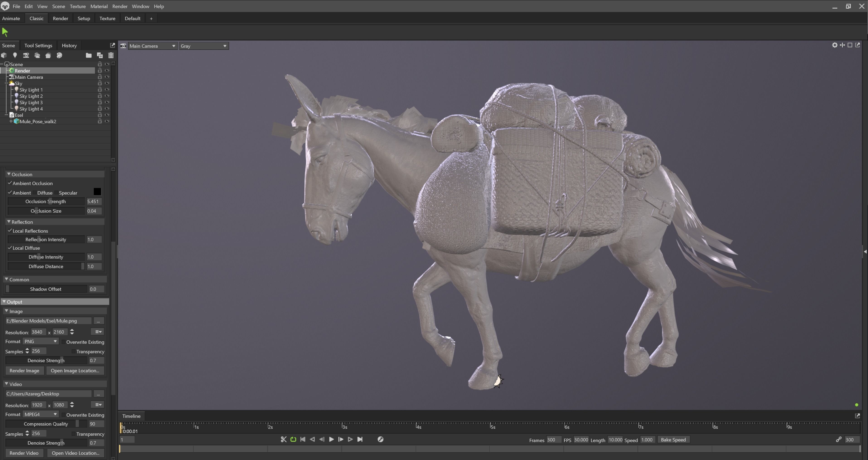This screenshot has height=460, width=868.
Task: Hide the Main Camera with eye icon
Action: 107,77
